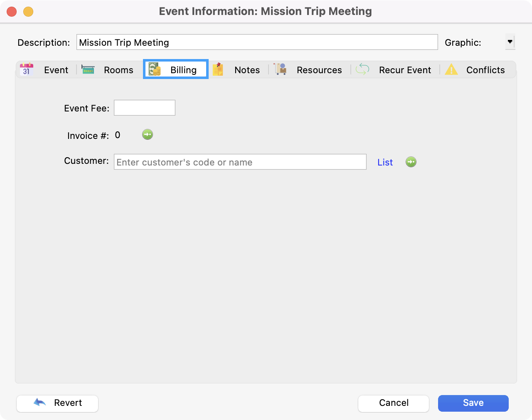Viewport: 532px width, 420px height.
Task: Focus the Event Fee input field
Action: pyautogui.click(x=145, y=108)
